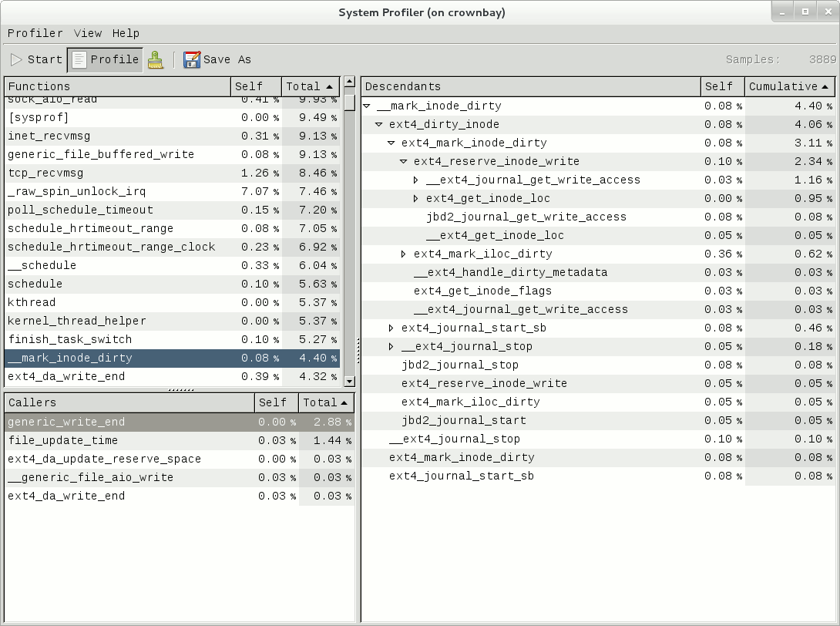Click the functions list scroll up arrow
The image size is (840, 626).
tap(349, 82)
